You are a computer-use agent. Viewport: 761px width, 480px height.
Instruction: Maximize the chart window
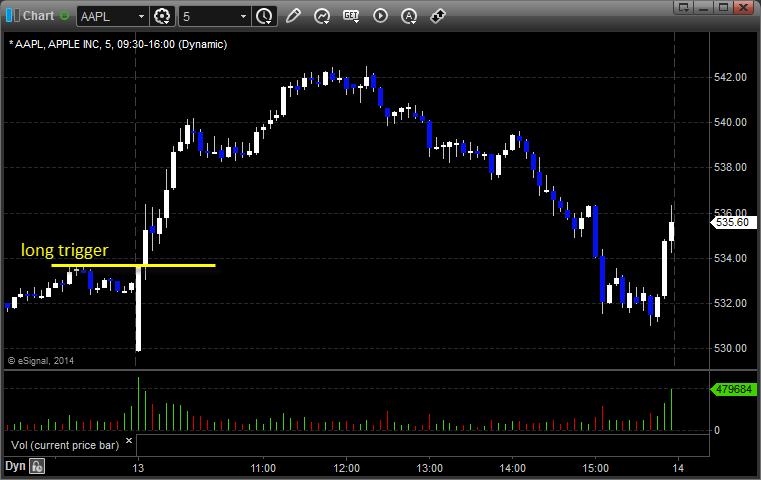click(x=723, y=7)
